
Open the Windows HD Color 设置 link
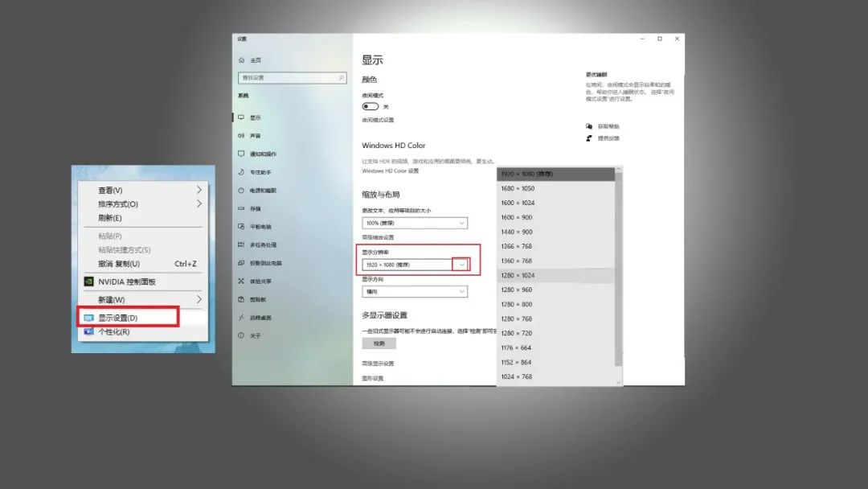391,171
